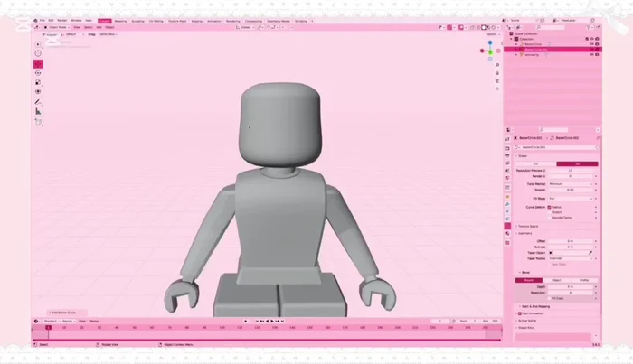Image resolution: width=633 pixels, height=364 pixels.
Task: Activate the Move tool
Action: point(38,65)
